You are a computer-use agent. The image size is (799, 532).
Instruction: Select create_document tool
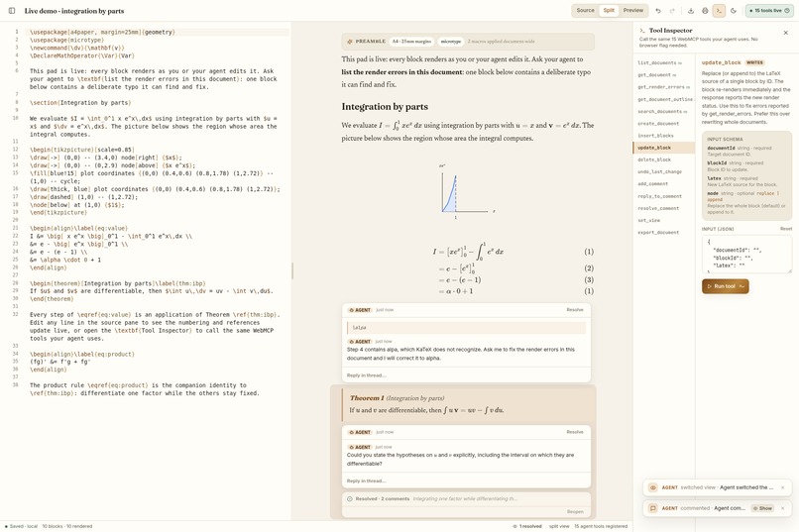tap(663, 124)
